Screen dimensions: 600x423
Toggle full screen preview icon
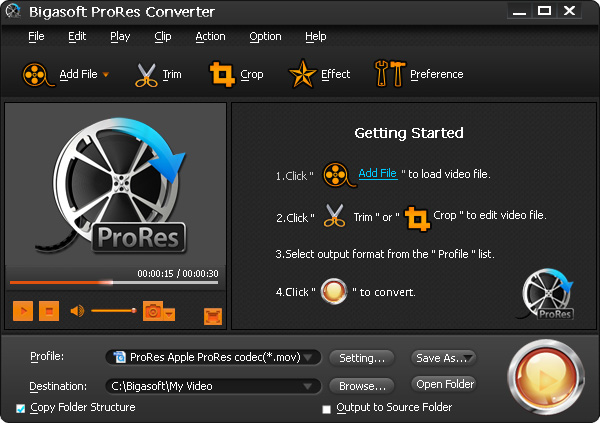[212, 316]
